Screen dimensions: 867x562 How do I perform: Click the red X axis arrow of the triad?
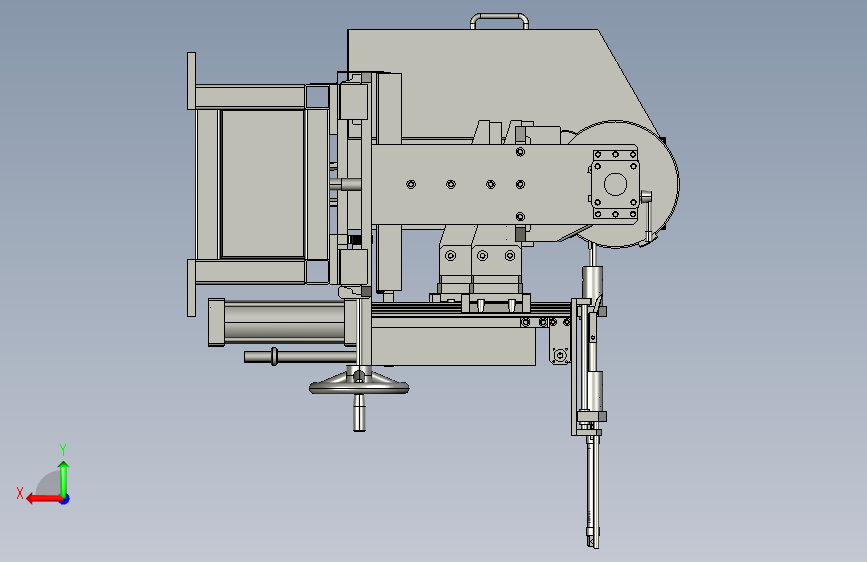[x=44, y=499]
